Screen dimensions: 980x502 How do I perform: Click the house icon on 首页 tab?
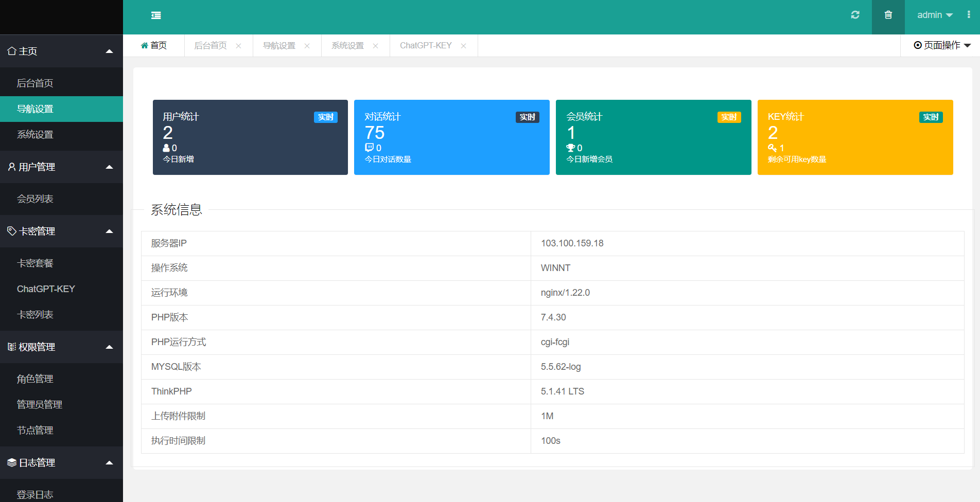click(x=144, y=45)
